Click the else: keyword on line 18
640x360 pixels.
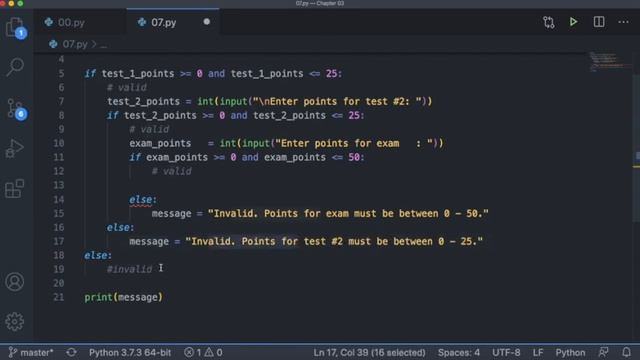point(98,256)
